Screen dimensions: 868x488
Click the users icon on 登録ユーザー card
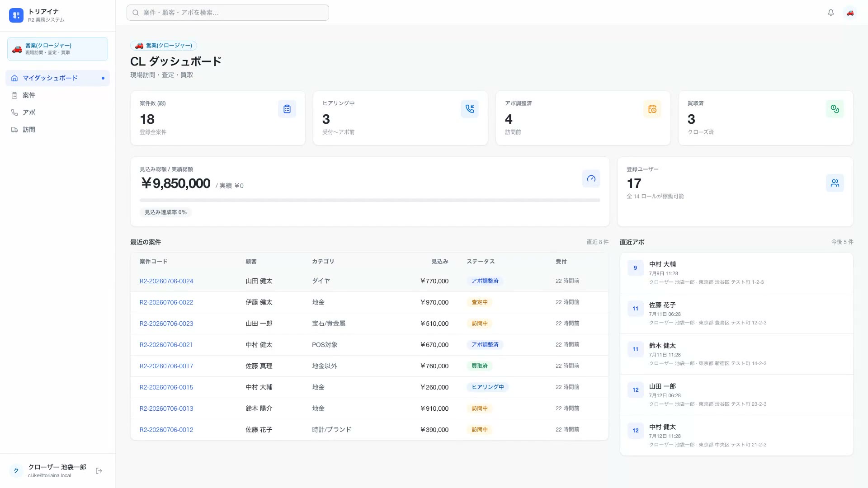[x=835, y=183]
